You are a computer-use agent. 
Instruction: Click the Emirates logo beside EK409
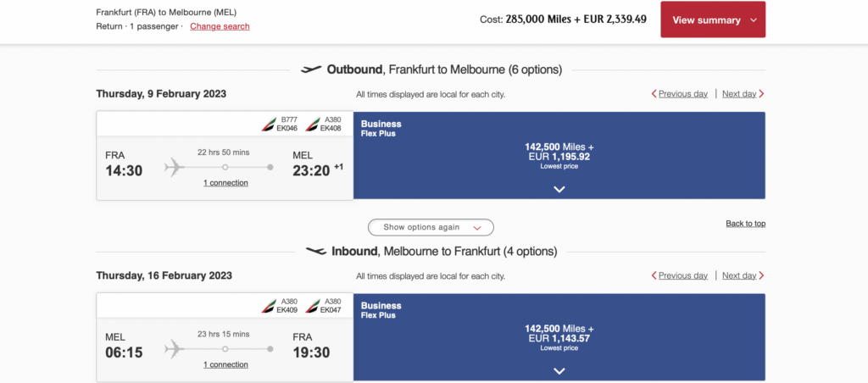268,306
